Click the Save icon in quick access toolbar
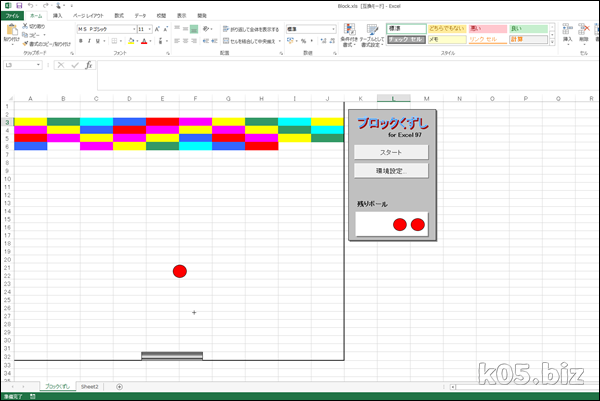This screenshot has height=401, width=600. point(19,6)
